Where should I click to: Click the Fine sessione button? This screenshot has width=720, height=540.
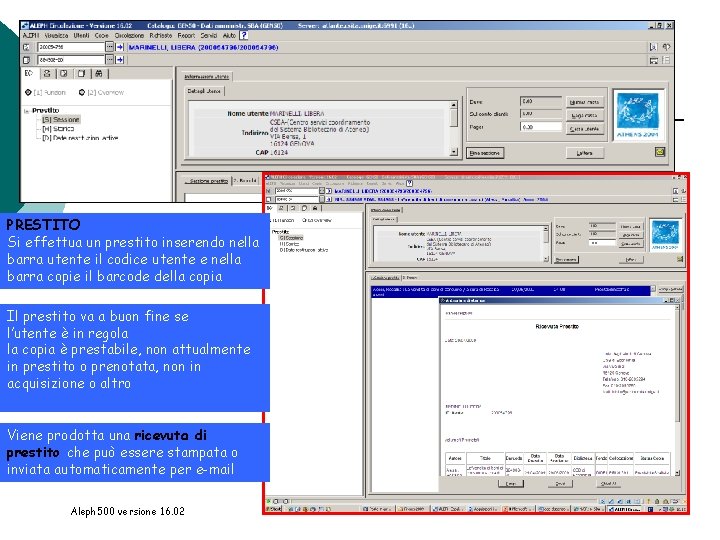coord(485,153)
